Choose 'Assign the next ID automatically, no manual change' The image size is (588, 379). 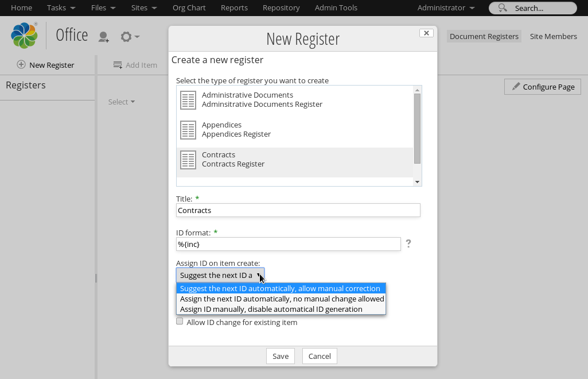coord(282,299)
